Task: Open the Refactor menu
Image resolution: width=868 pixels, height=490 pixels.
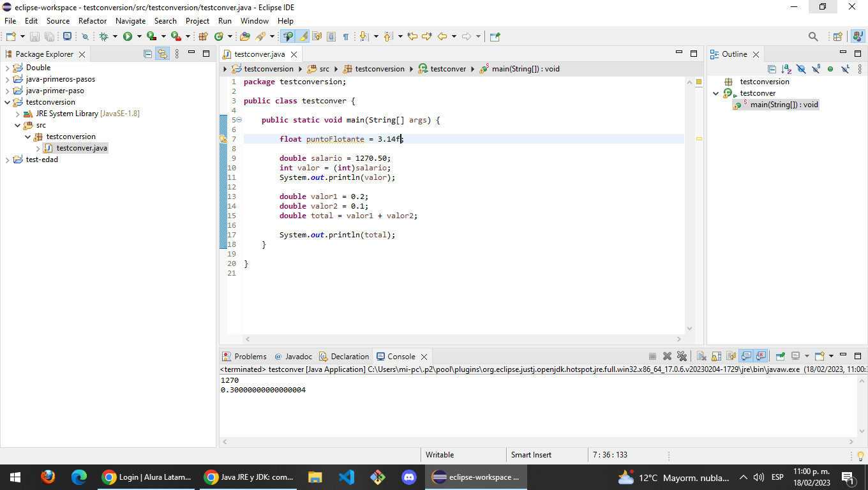Action: [x=93, y=21]
